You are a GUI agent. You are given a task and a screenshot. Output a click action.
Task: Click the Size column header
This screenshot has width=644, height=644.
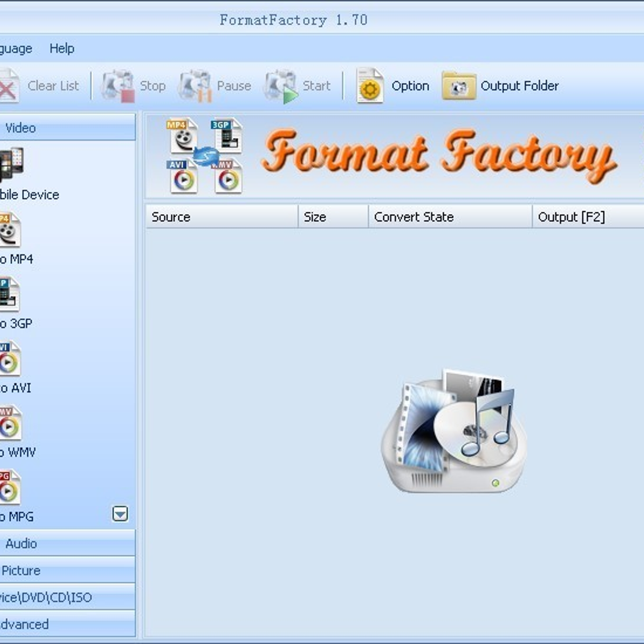coord(333,217)
